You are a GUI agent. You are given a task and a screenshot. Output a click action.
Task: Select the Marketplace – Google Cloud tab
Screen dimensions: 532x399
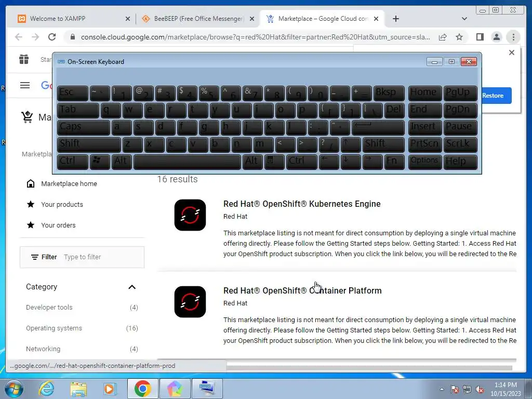(x=321, y=19)
